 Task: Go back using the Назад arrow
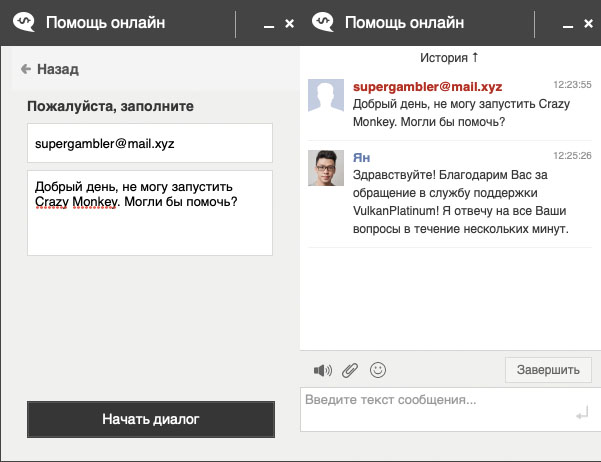[49, 70]
